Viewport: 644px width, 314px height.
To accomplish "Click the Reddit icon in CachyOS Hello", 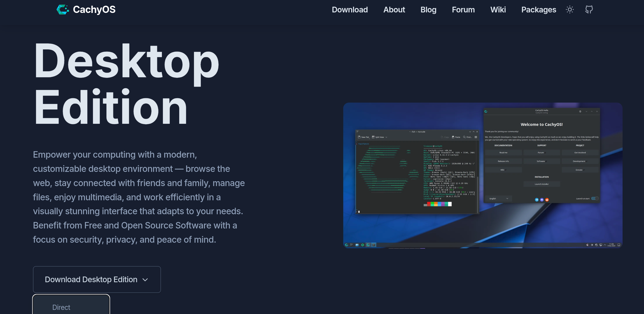I will (x=547, y=200).
